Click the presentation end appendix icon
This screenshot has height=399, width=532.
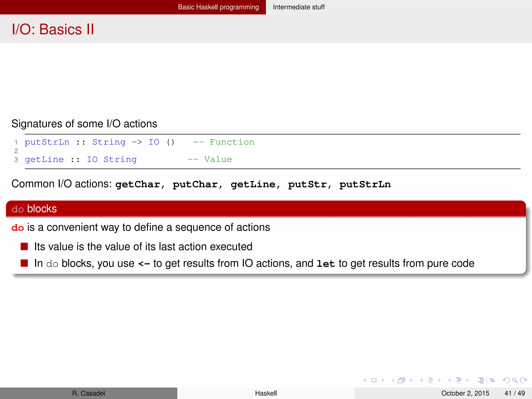point(492,380)
